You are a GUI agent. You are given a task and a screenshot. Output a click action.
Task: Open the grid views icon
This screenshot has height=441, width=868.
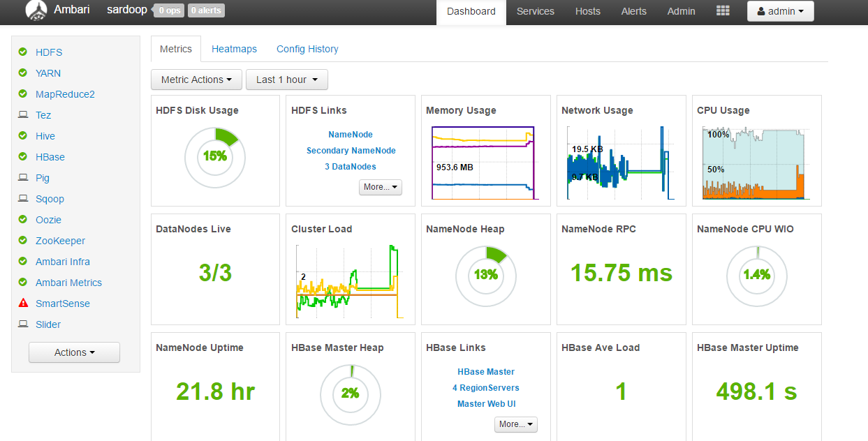coord(723,11)
